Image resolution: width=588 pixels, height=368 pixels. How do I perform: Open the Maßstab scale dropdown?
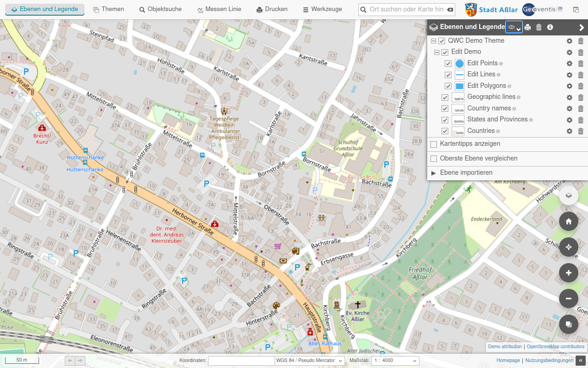[395, 361]
